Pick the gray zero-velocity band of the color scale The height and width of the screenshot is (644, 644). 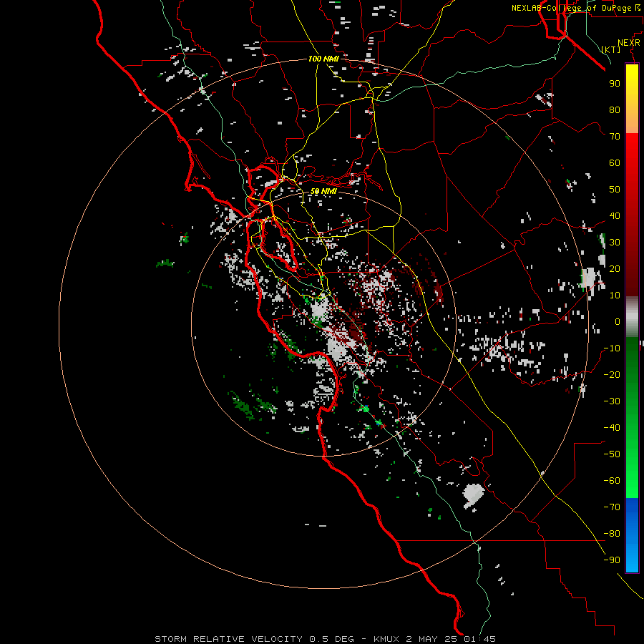pos(632,317)
